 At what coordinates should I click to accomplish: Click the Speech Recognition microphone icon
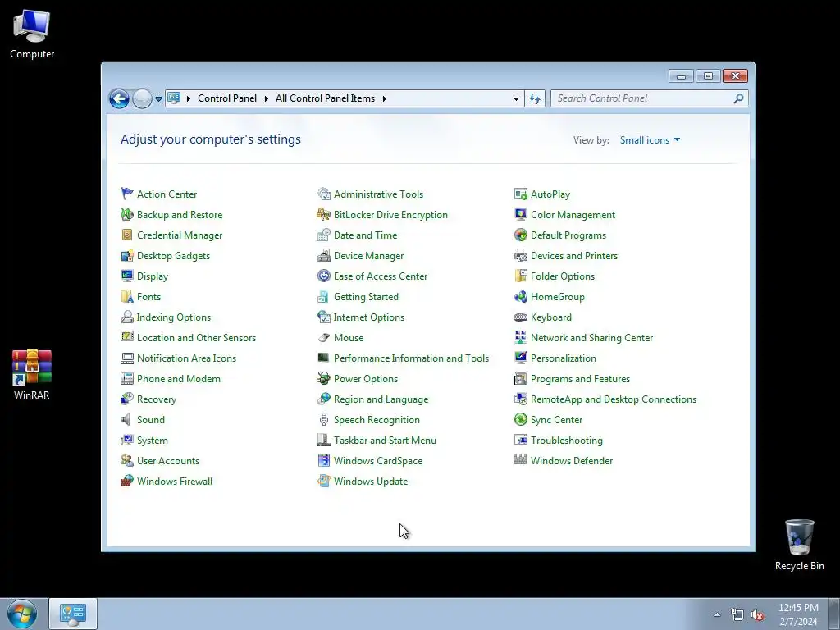pyautogui.click(x=323, y=419)
